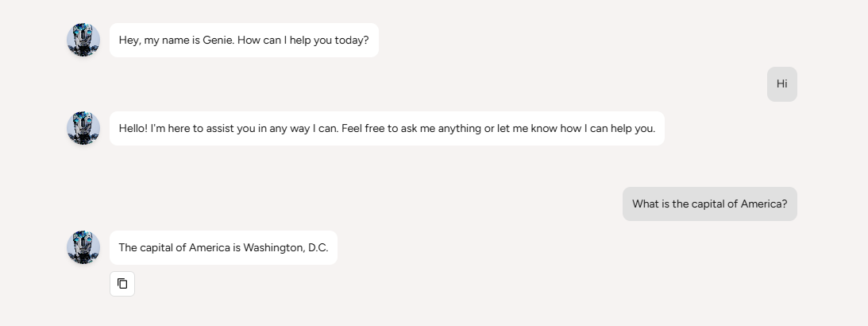Click the word "Hey," at the first message start

[129, 40]
